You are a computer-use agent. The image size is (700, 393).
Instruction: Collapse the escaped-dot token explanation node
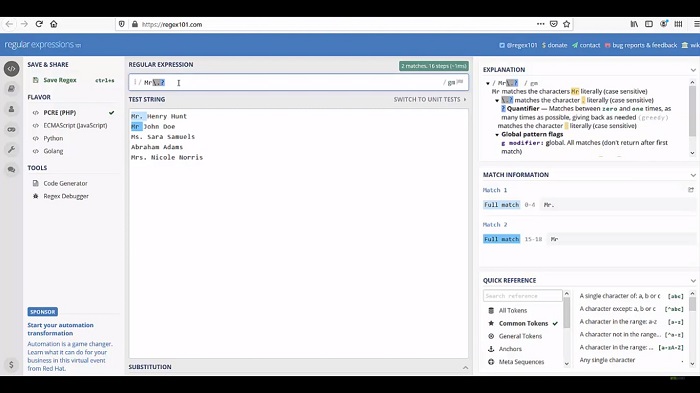[497, 100]
